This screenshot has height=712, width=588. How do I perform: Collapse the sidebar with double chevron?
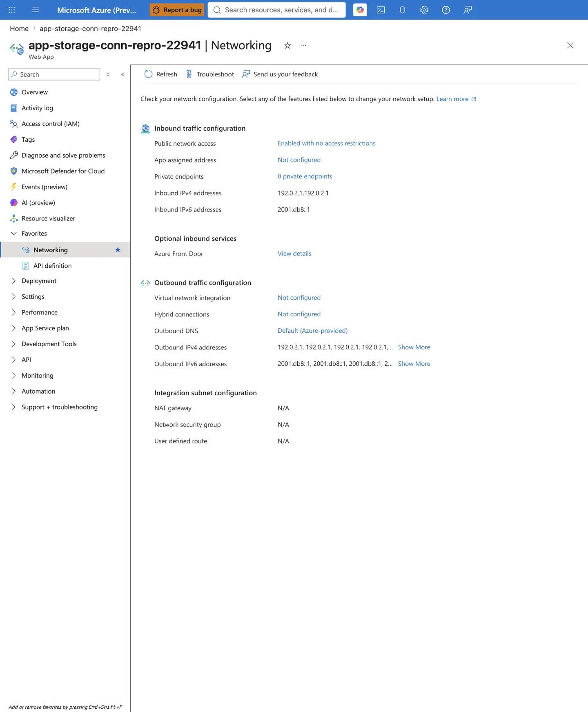click(122, 74)
